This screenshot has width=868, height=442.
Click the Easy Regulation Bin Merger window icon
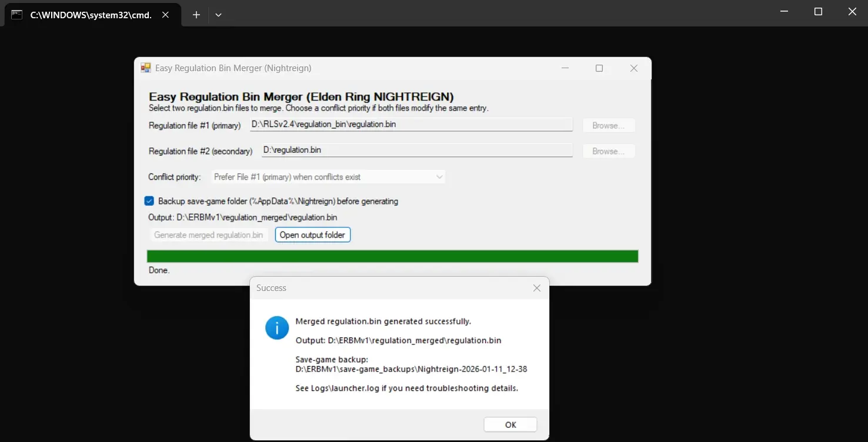click(145, 68)
